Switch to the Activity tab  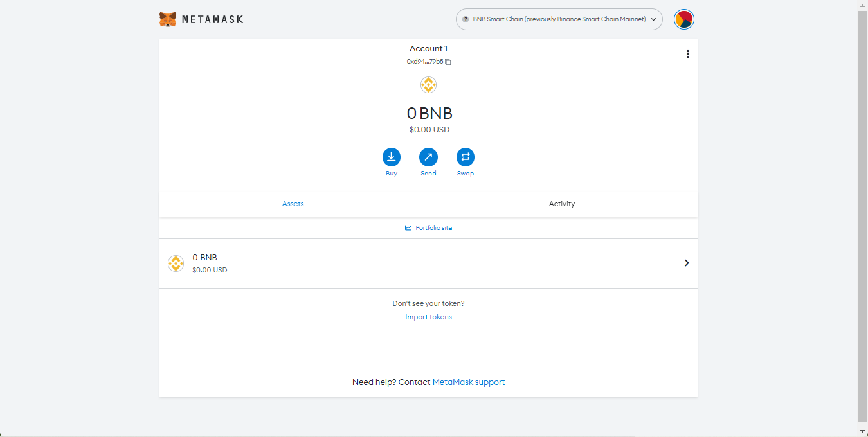click(562, 204)
